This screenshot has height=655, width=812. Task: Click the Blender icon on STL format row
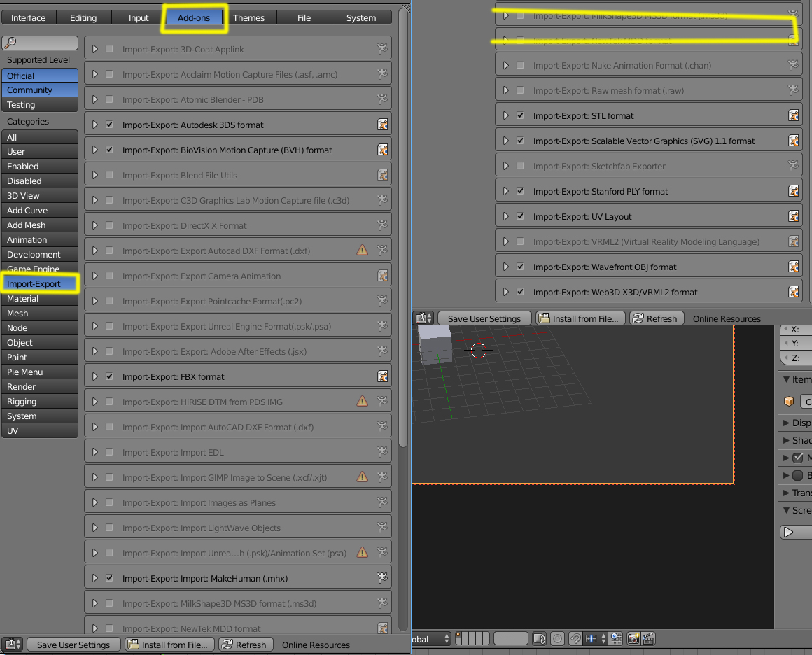(793, 116)
